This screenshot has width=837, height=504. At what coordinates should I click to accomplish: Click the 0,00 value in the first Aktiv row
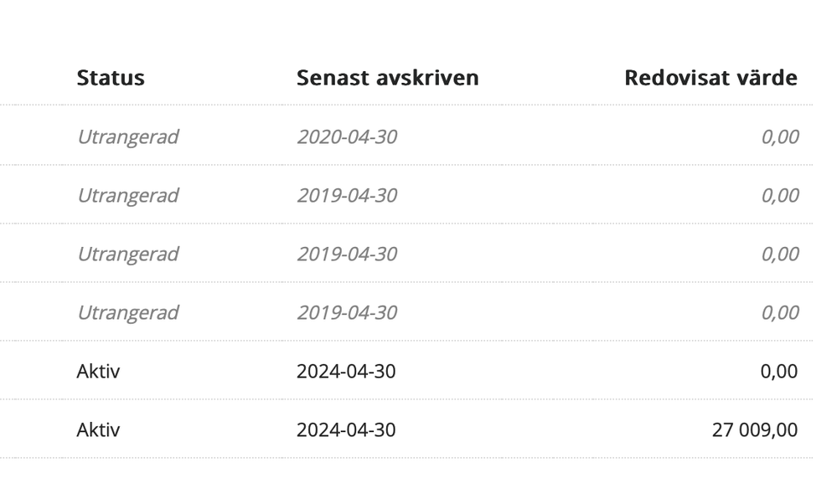click(x=779, y=371)
